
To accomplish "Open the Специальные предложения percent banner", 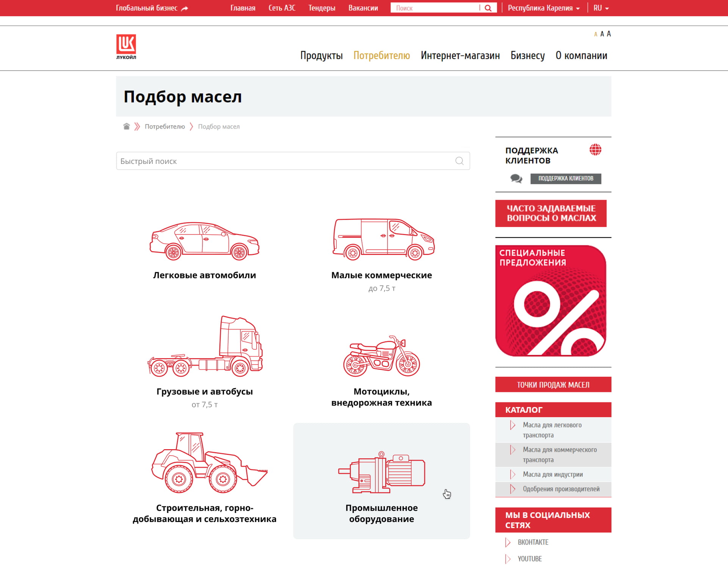I will [x=551, y=300].
